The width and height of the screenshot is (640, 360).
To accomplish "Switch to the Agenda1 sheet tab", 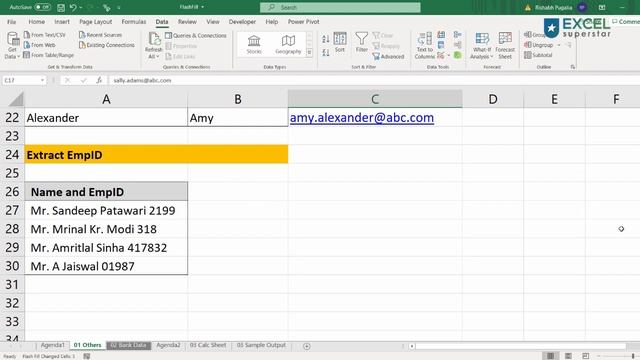I will pos(53,345).
